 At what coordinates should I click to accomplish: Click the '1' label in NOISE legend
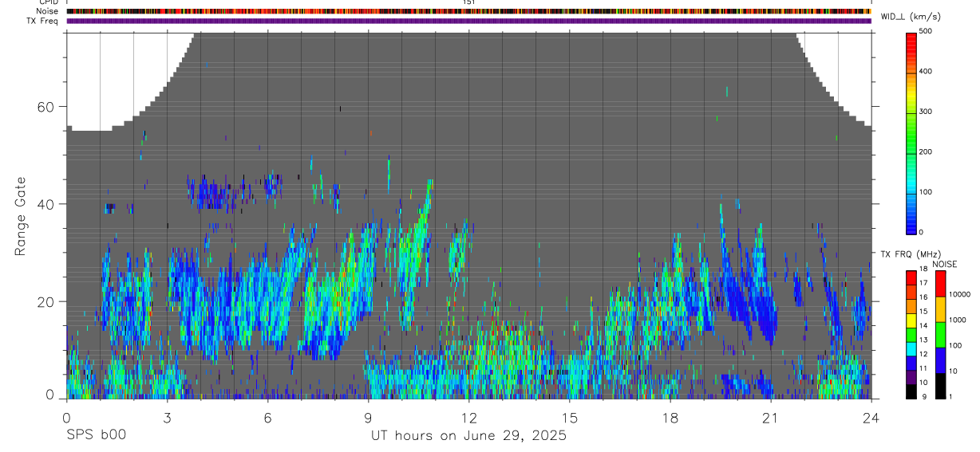click(x=952, y=396)
